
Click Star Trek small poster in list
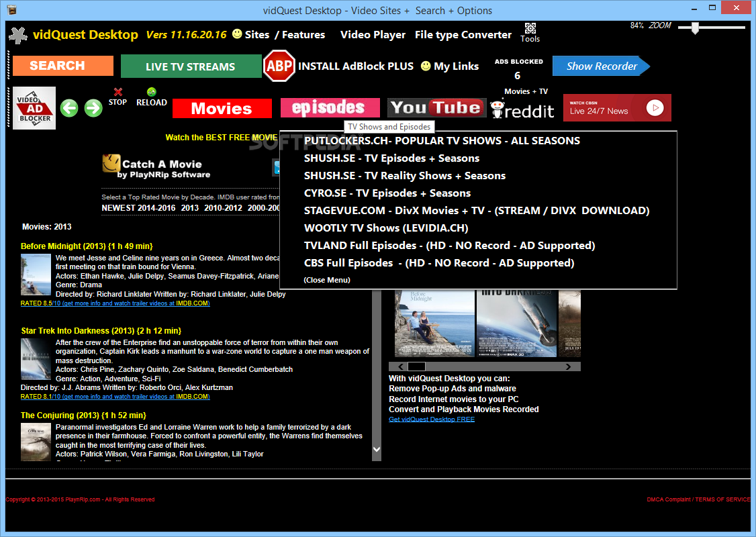36,359
